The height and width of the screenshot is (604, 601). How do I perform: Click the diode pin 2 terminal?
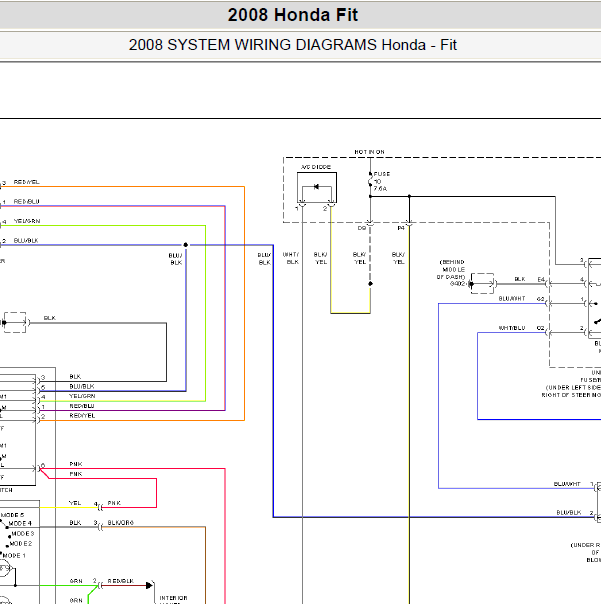(331, 205)
